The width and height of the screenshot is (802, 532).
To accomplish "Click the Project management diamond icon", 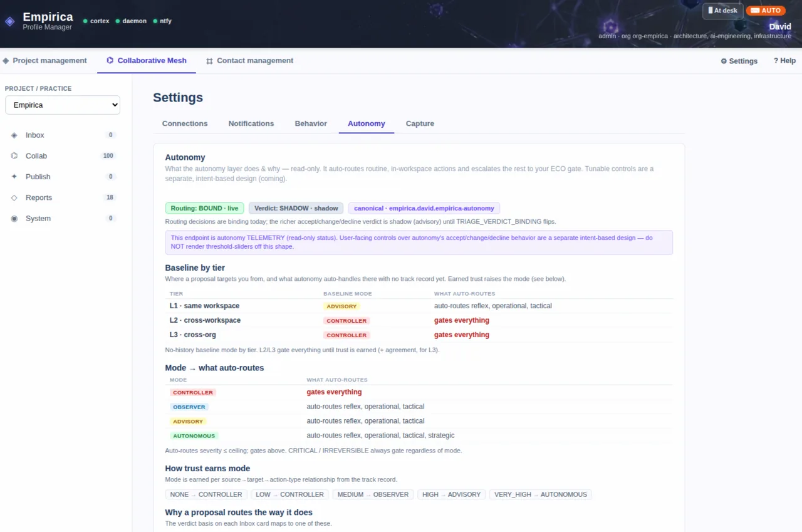I will 6,61.
